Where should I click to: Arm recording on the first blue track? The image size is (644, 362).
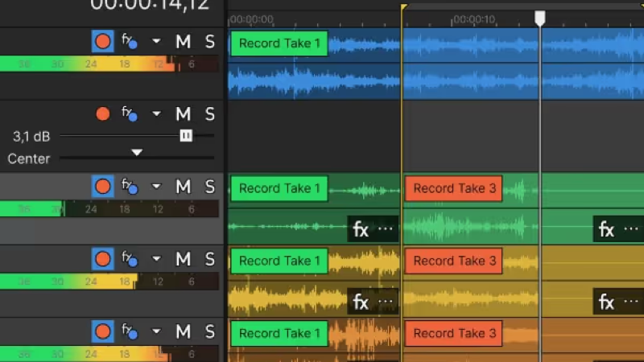(103, 42)
